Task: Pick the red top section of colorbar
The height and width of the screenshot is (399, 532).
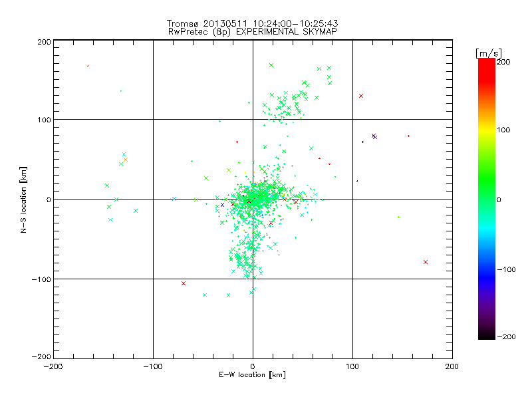Action: [x=487, y=70]
